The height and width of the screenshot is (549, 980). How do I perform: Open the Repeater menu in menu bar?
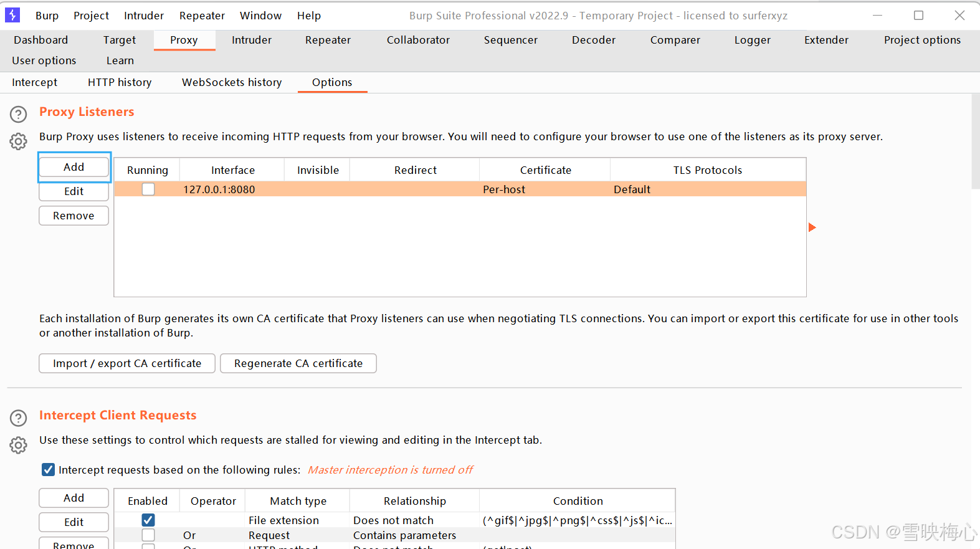(202, 16)
